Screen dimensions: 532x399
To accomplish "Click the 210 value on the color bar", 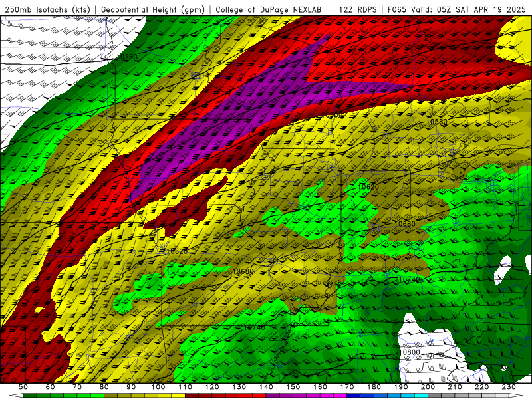I will coord(455,387).
